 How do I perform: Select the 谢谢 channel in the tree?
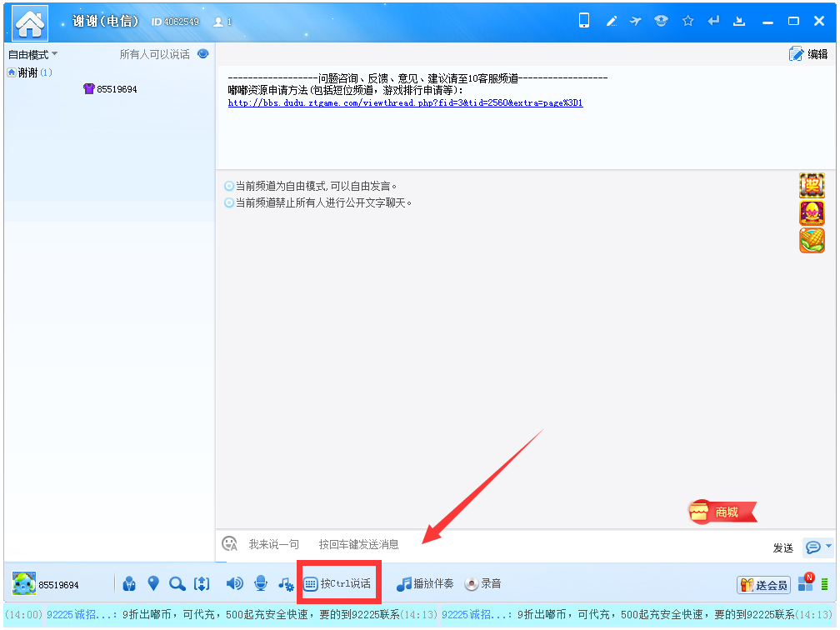point(27,72)
